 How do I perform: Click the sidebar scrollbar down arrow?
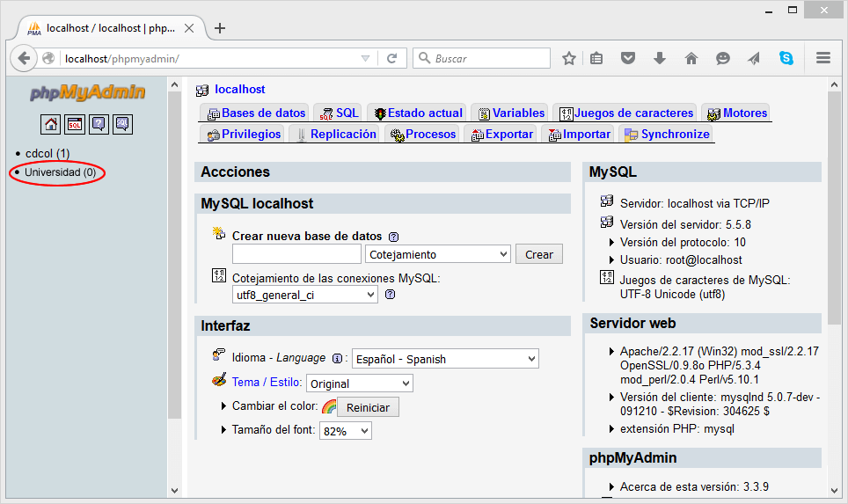tap(174, 491)
